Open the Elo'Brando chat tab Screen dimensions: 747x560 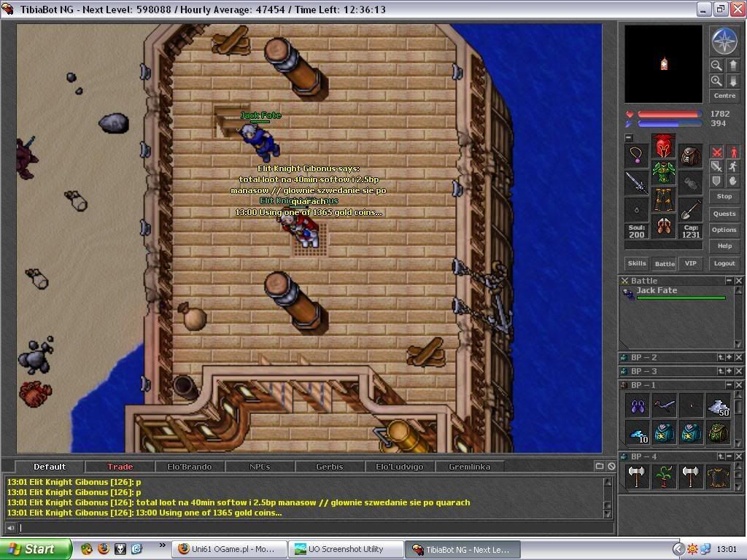(x=189, y=467)
